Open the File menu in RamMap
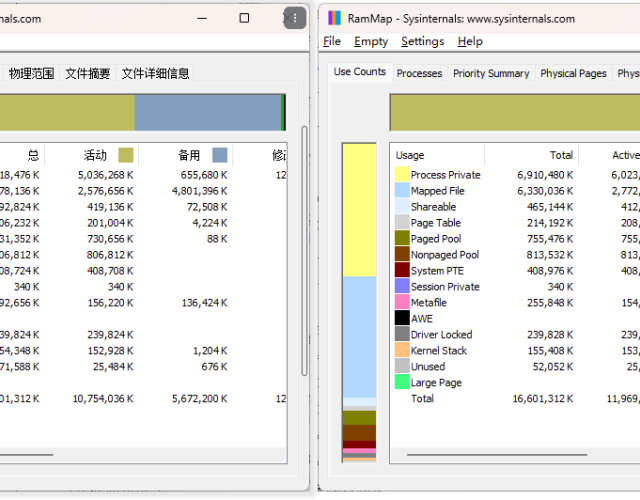 point(332,41)
